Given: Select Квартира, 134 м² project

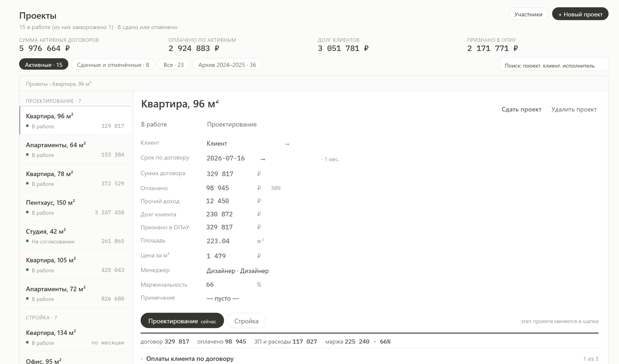Looking at the screenshot, I should pyautogui.click(x=75, y=337).
